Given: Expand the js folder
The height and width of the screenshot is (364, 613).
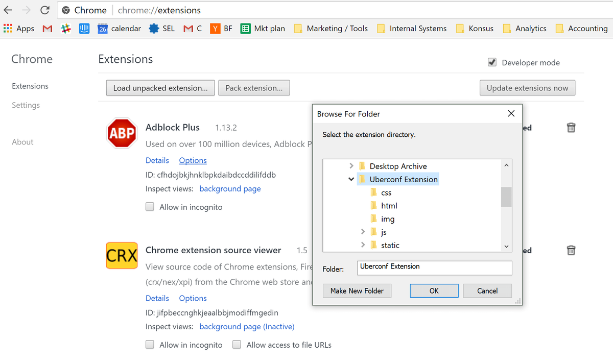Looking at the screenshot, I should [x=363, y=231].
